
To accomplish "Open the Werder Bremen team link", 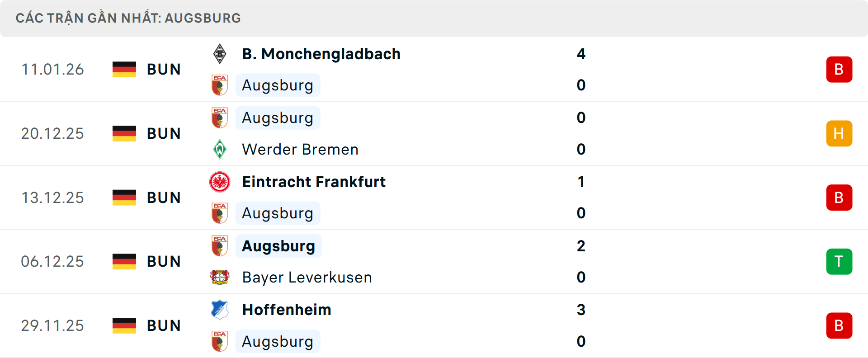I will pyautogui.click(x=300, y=149).
